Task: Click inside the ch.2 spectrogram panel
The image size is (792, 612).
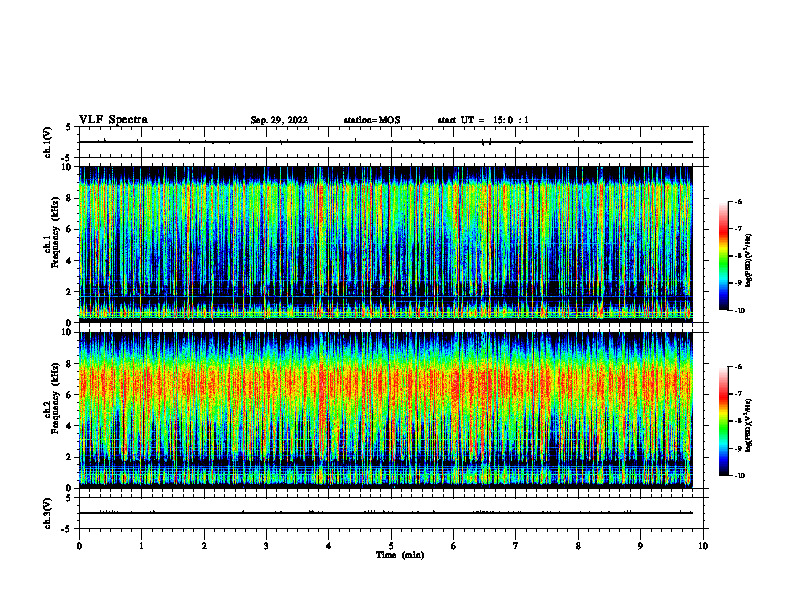Action: [x=386, y=409]
